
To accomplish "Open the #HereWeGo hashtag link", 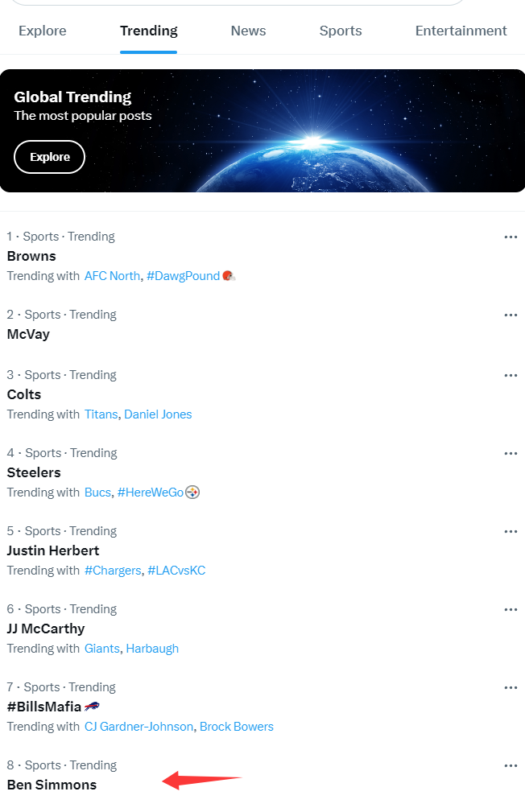I will [x=151, y=493].
